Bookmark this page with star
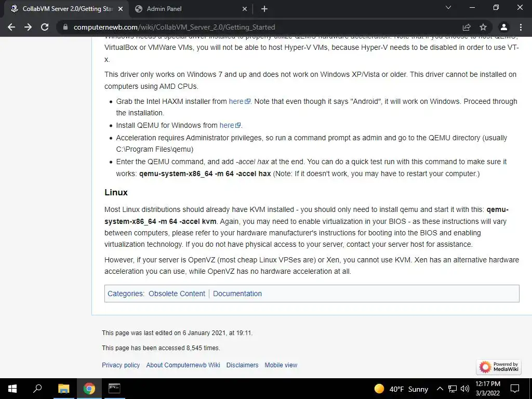The image size is (532, 399). (x=483, y=27)
